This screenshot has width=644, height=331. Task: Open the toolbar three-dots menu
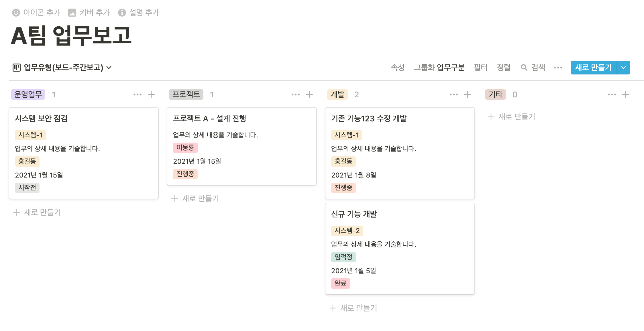[x=558, y=68]
